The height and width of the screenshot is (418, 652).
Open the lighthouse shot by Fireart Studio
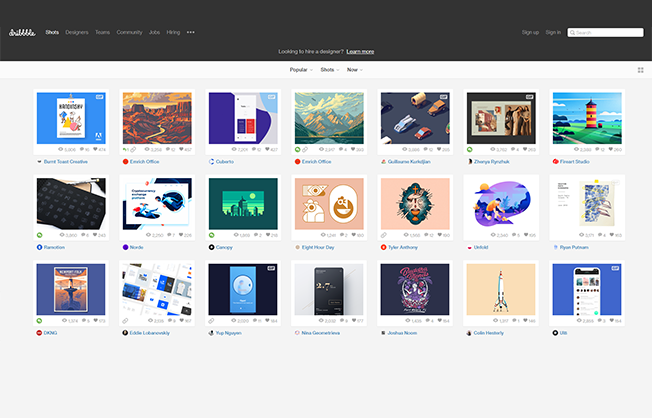pos(587,116)
